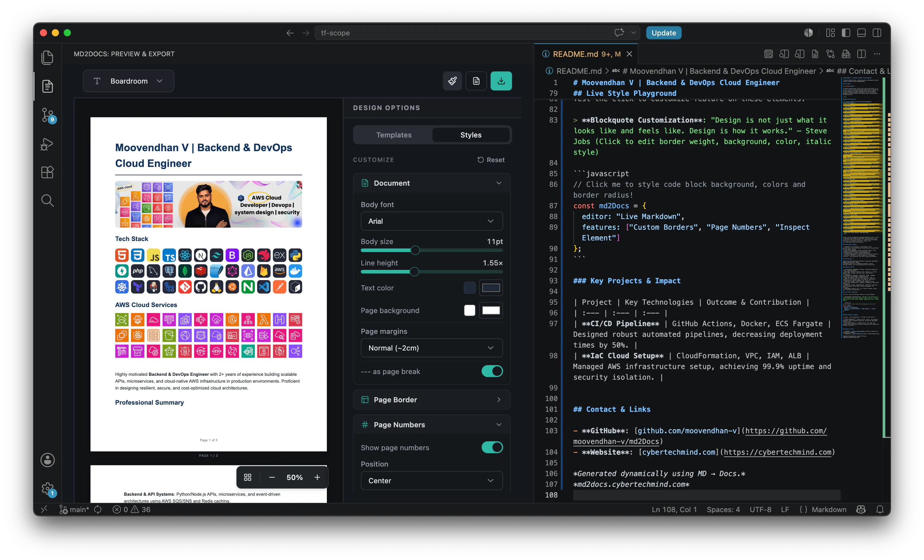Screen dimensions: 924x560
Task: Click the notifications bell in status bar
Action: tap(880, 509)
